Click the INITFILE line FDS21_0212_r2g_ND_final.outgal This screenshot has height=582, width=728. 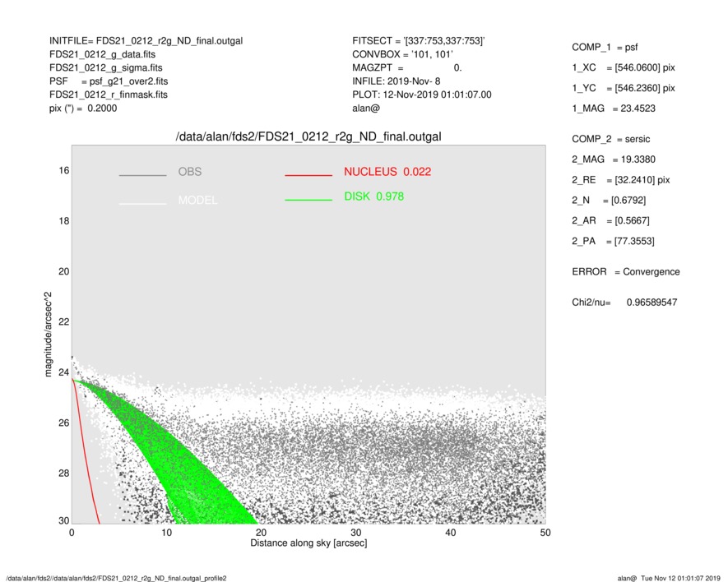click(146, 41)
